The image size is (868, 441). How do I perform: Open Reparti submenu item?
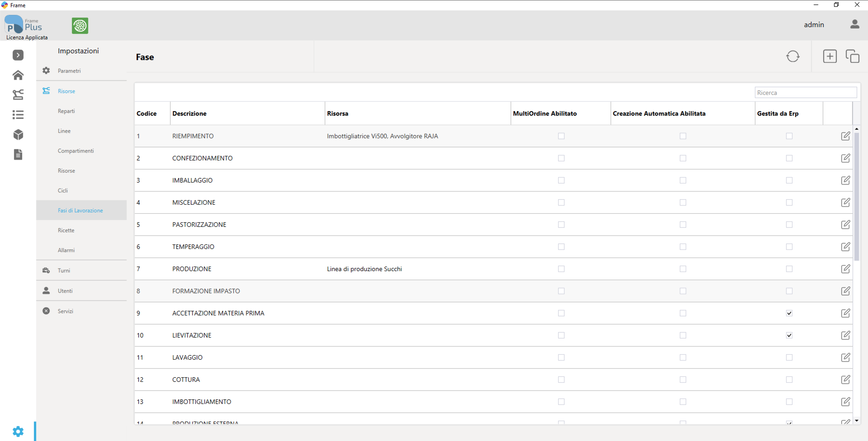click(x=82, y=111)
